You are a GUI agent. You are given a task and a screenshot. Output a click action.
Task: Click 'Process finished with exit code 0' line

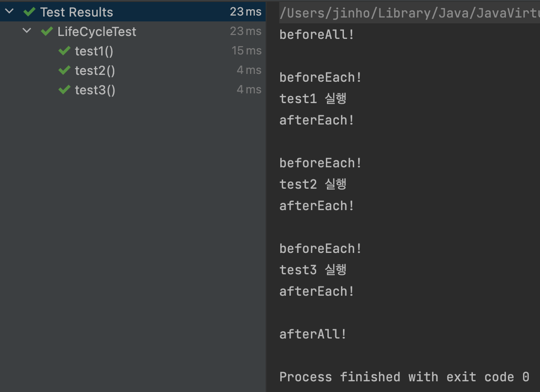[x=404, y=377]
